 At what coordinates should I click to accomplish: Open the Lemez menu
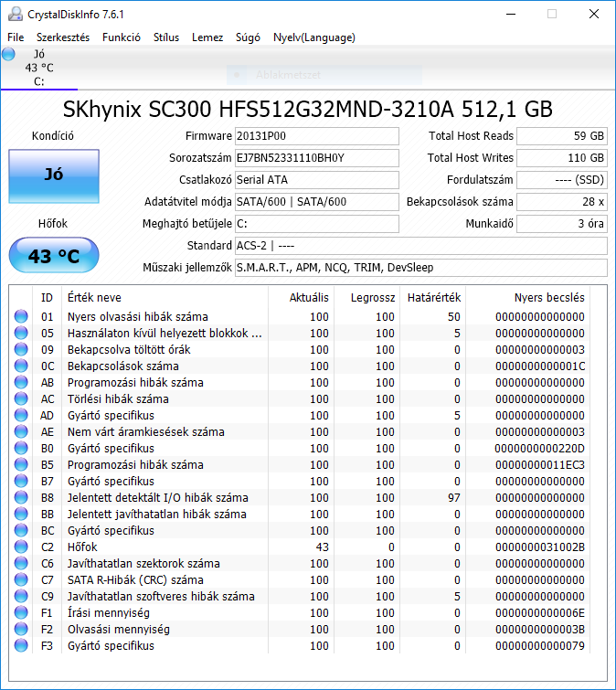click(x=207, y=37)
